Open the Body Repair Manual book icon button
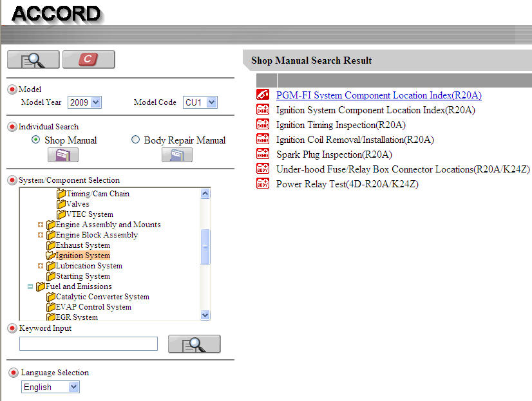The height and width of the screenshot is (401, 532). 176,155
